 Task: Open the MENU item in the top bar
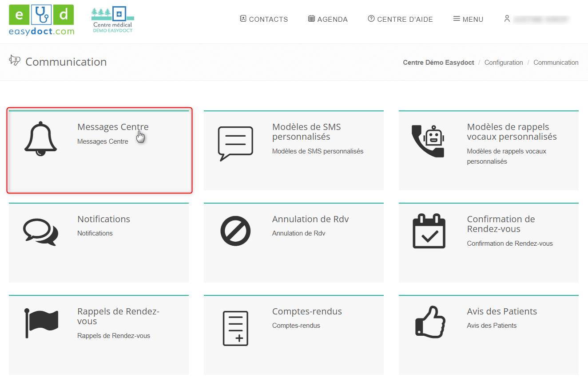[x=468, y=19]
